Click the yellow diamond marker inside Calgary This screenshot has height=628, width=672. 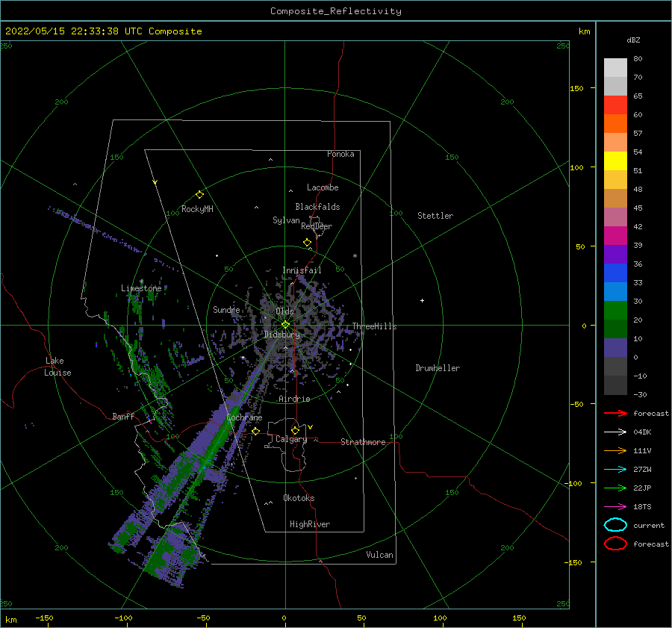pyautogui.click(x=295, y=430)
